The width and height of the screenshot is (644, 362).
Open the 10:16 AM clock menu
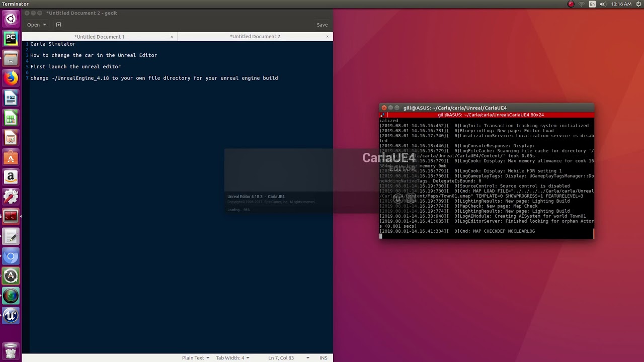[621, 4]
